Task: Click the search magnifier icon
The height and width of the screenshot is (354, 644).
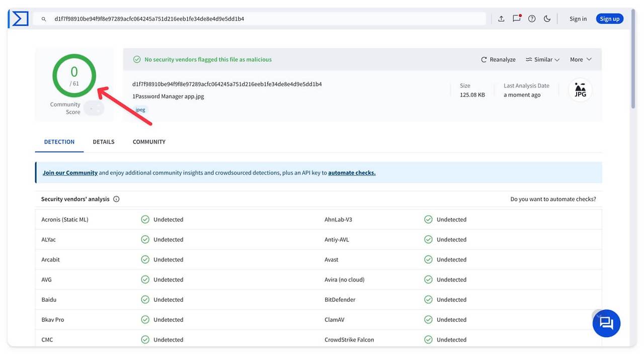Action: pos(44,19)
